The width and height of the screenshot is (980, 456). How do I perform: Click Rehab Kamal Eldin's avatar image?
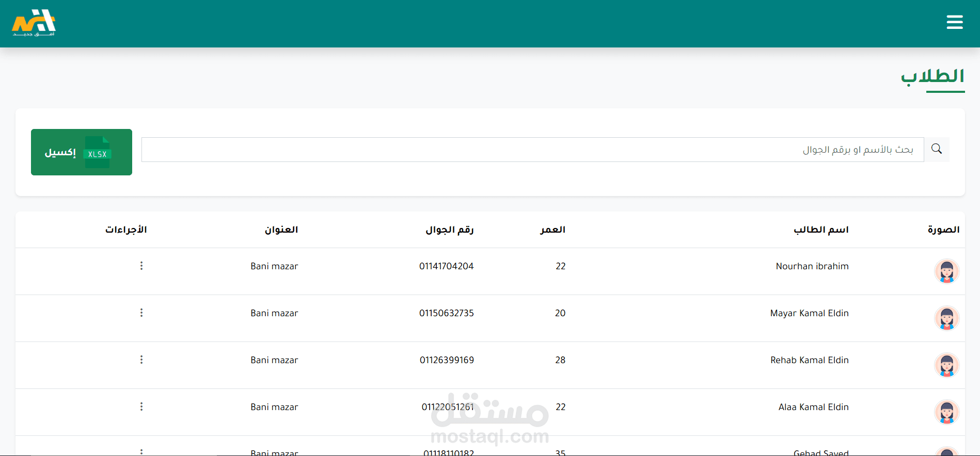pos(946,365)
